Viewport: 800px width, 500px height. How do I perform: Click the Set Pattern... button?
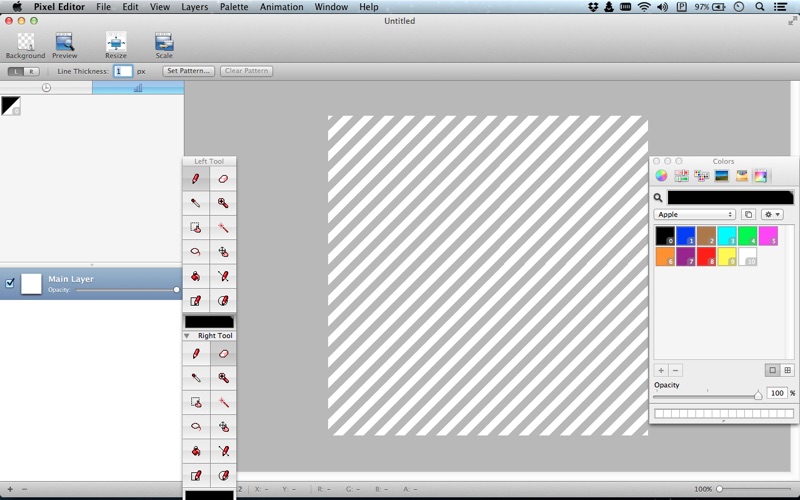tap(189, 71)
